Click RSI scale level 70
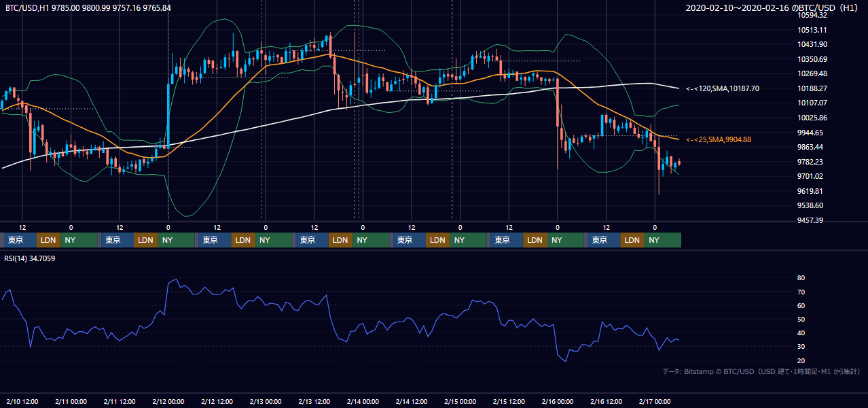 (x=801, y=292)
